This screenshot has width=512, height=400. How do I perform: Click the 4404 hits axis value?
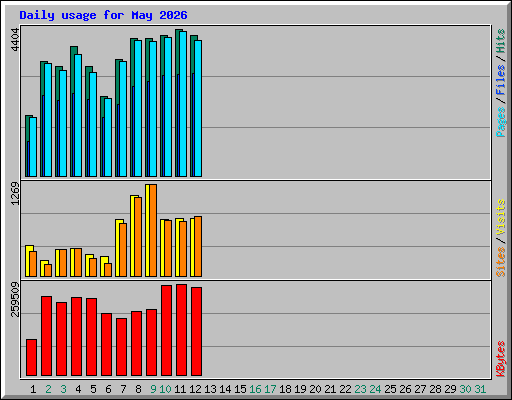15,40
